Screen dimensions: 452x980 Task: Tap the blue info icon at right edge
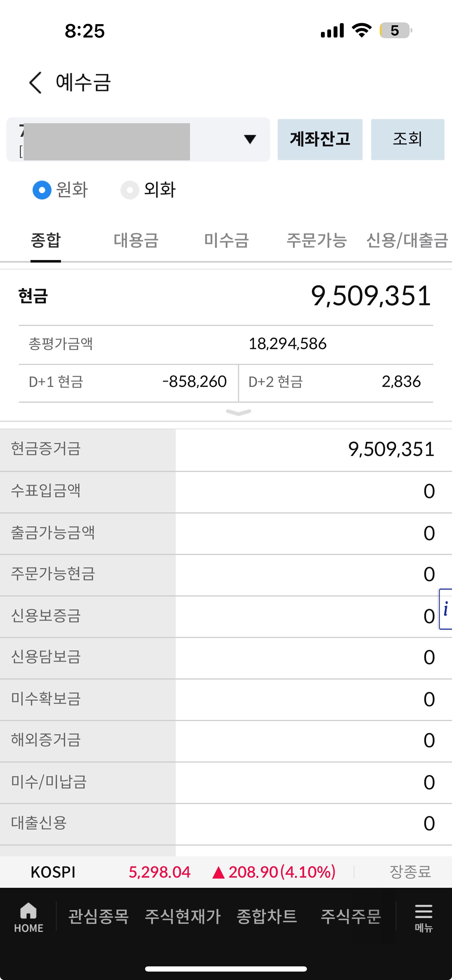[446, 609]
